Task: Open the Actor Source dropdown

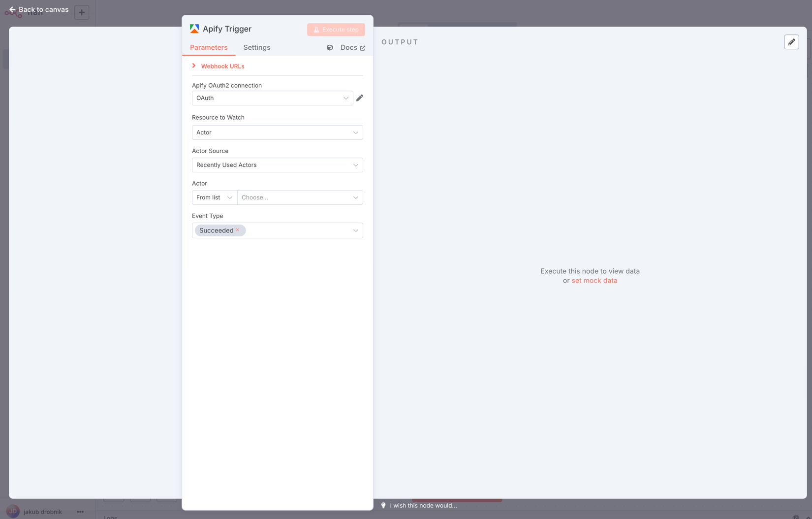Action: [278, 165]
